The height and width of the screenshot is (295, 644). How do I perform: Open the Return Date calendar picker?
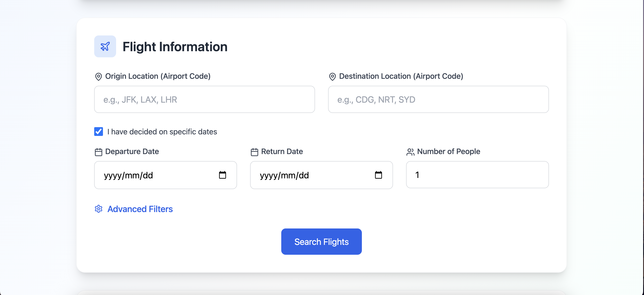point(378,175)
